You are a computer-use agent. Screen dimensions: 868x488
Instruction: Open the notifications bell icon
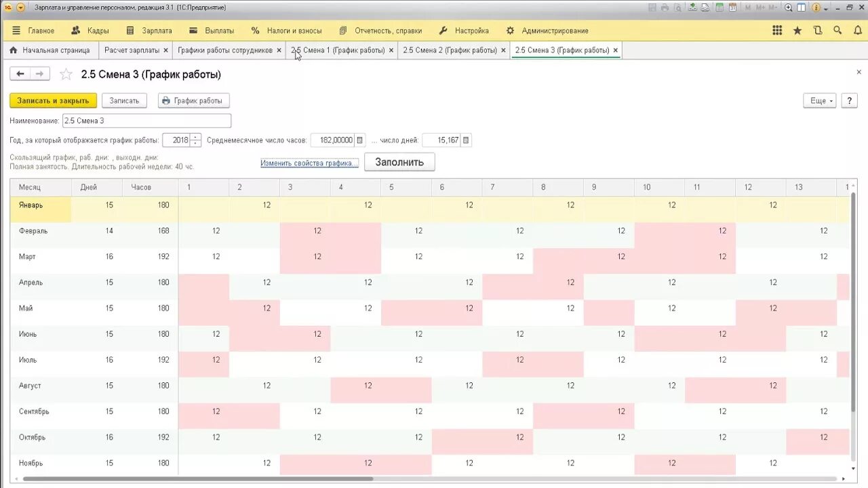tap(857, 30)
